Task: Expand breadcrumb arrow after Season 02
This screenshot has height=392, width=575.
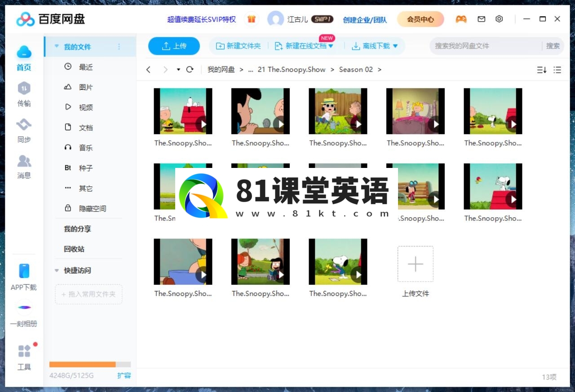Action: 380,70
